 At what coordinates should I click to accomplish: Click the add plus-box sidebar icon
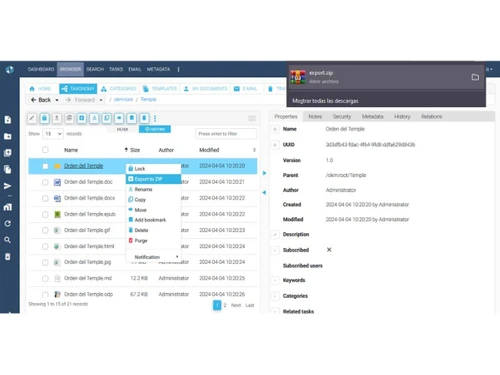(x=8, y=153)
